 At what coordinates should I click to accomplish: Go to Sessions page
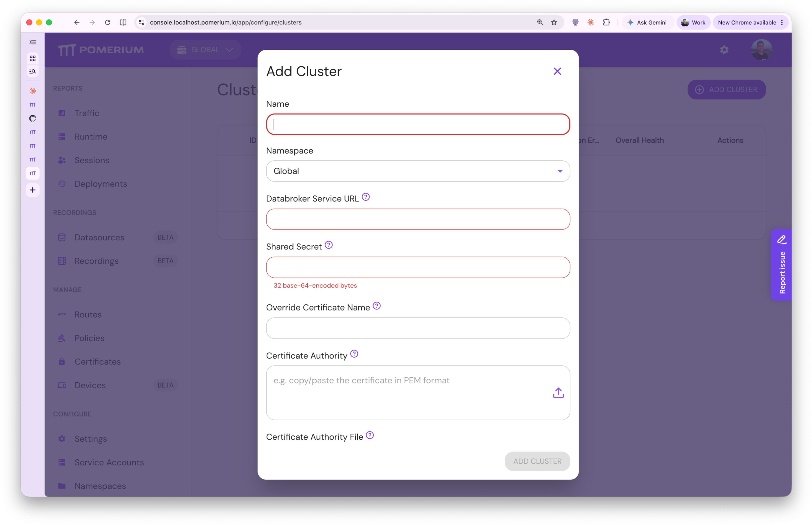pos(92,160)
